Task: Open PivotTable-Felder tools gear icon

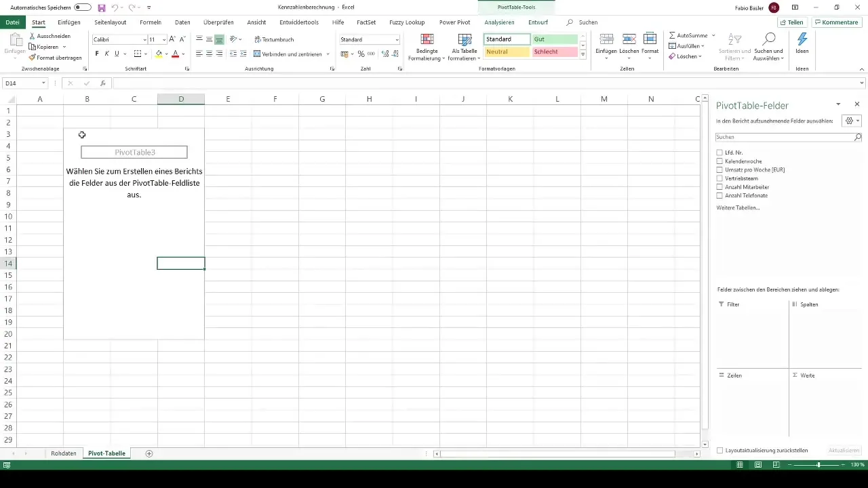Action: 851,121
